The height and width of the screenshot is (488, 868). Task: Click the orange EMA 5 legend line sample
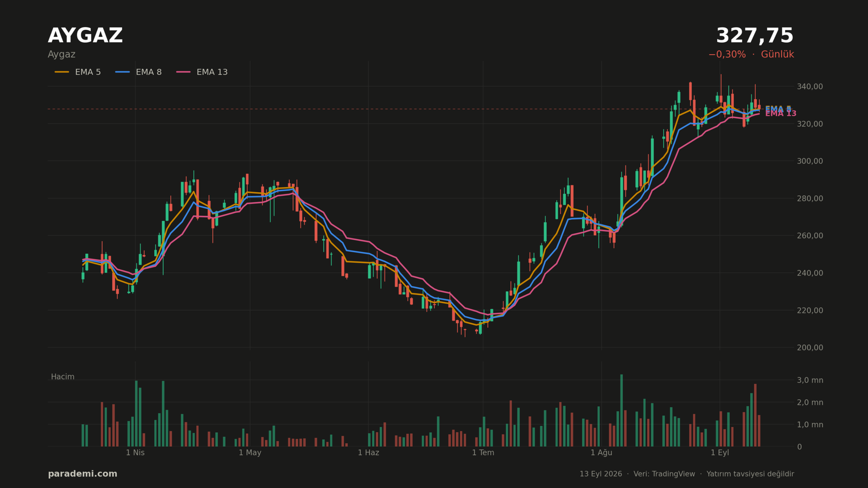point(62,72)
